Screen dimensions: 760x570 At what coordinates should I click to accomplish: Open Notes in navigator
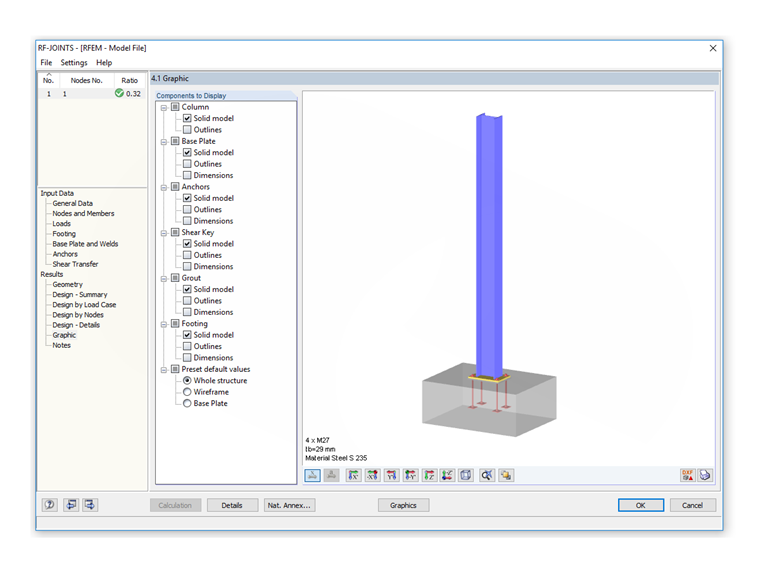tap(62, 345)
